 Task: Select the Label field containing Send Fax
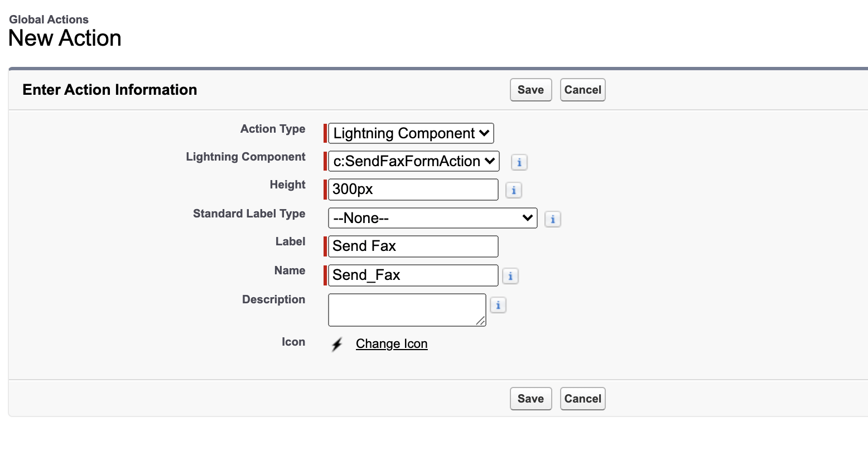tap(413, 246)
